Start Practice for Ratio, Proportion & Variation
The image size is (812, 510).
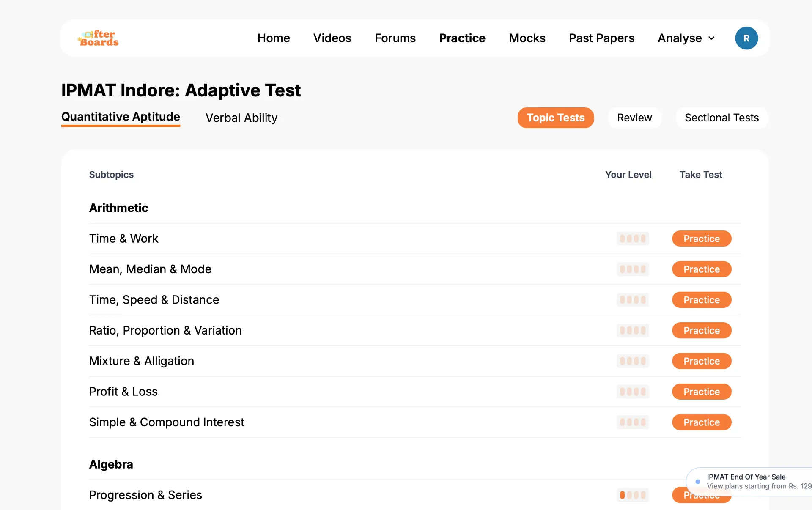pos(702,330)
